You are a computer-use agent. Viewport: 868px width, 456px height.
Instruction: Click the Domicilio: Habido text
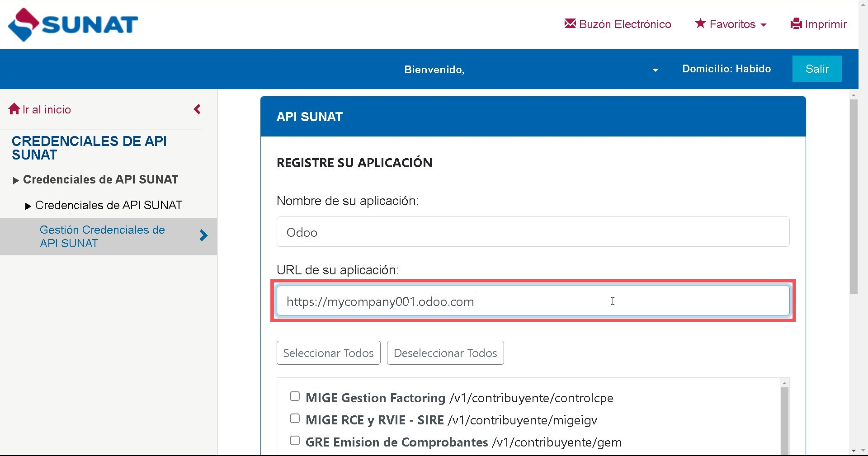click(726, 69)
